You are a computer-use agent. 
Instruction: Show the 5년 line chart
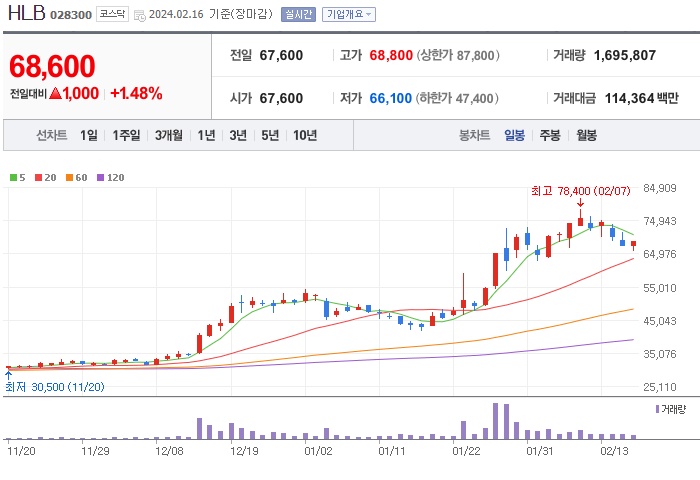[x=270, y=135]
